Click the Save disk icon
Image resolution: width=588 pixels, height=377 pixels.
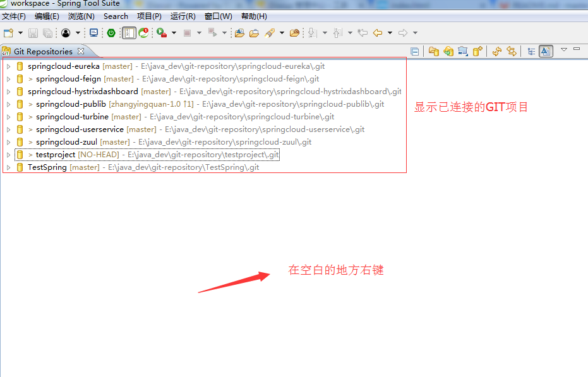click(x=33, y=33)
